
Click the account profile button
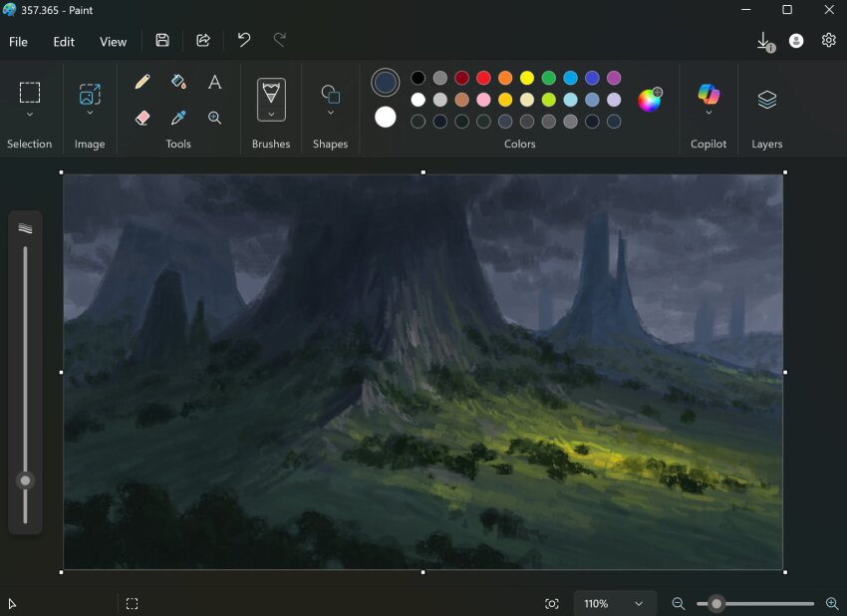pos(794,40)
